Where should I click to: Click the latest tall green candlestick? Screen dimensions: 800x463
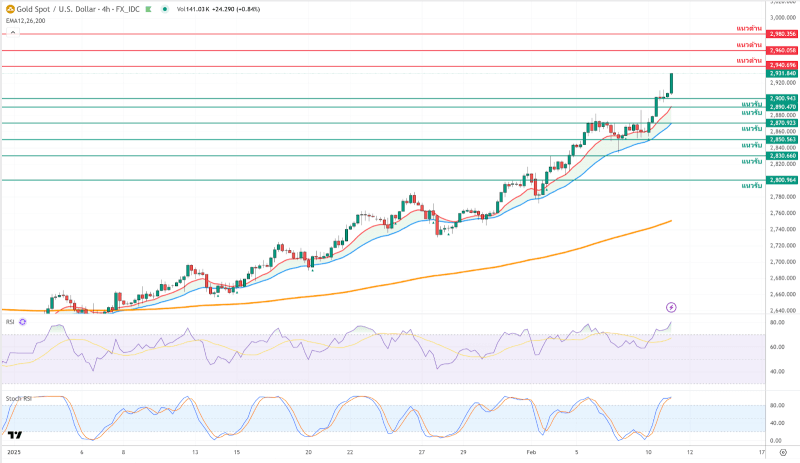click(x=671, y=83)
